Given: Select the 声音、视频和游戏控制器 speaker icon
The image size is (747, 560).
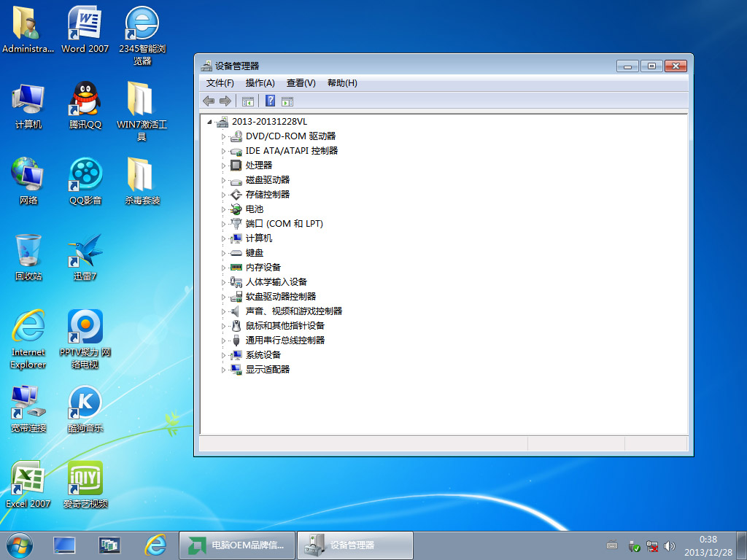Looking at the screenshot, I should 236,311.
